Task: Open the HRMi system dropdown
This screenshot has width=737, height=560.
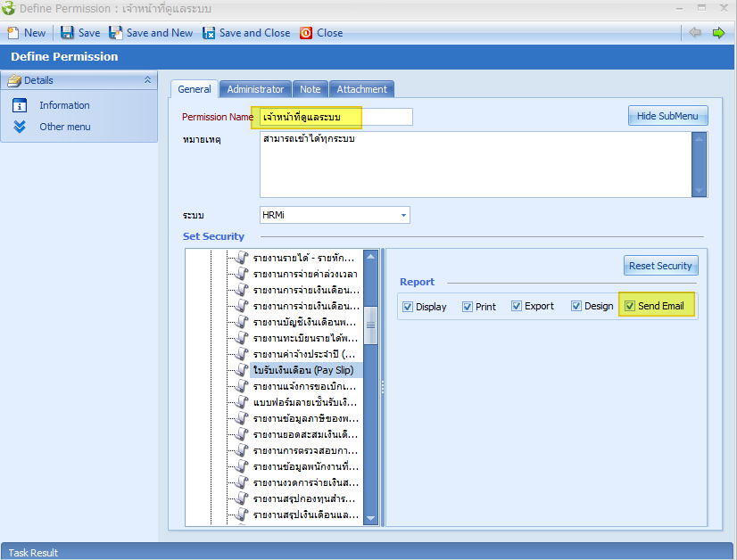Action: coord(403,215)
